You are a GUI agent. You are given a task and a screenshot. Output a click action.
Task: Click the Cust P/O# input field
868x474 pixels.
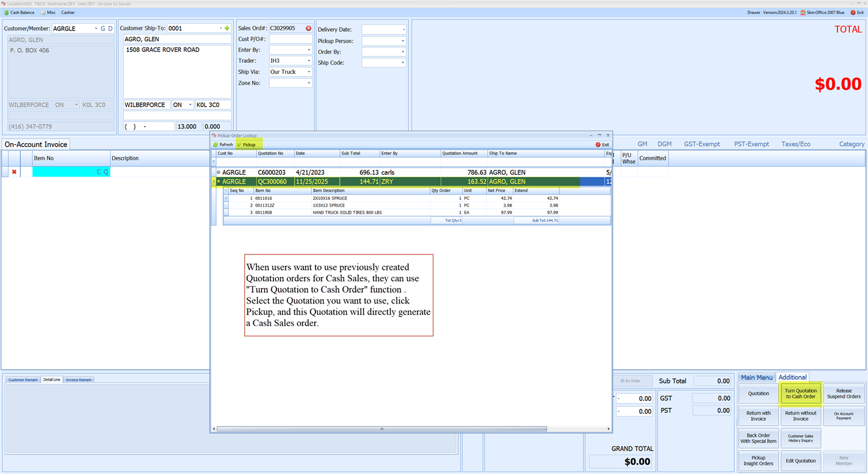[290, 38]
